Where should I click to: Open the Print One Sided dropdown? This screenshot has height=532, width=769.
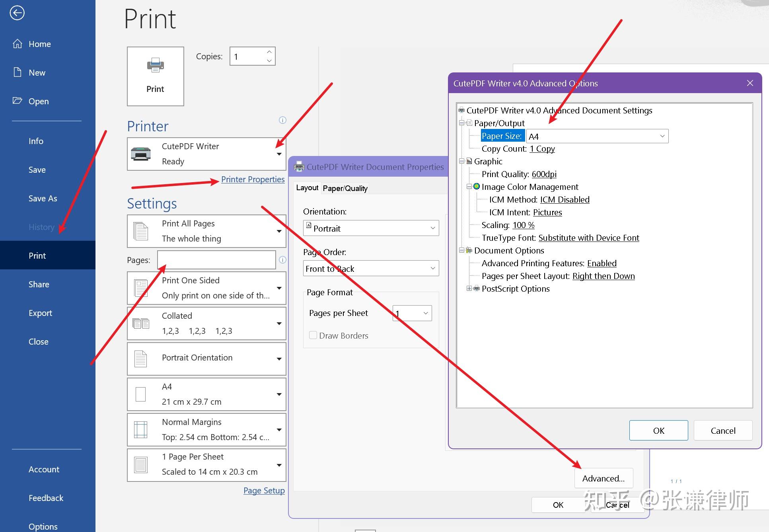[x=279, y=288]
